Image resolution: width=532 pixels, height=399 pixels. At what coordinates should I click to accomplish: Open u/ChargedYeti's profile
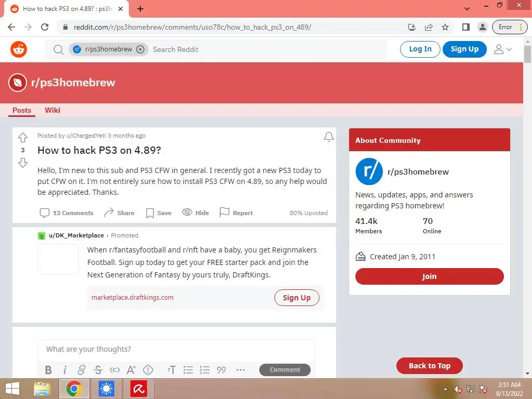[x=86, y=136]
